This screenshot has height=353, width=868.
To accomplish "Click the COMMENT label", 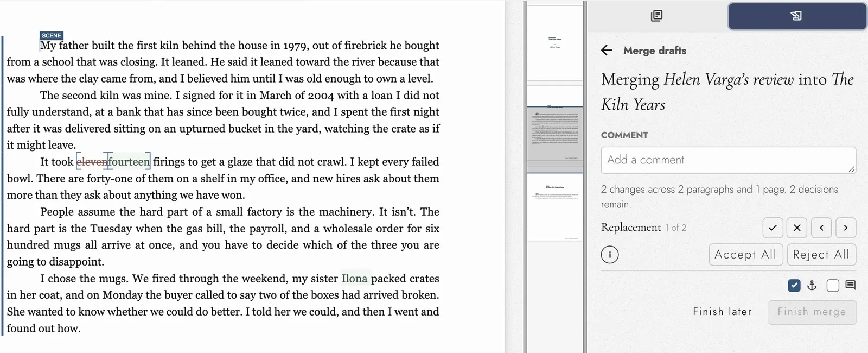I will [x=624, y=135].
